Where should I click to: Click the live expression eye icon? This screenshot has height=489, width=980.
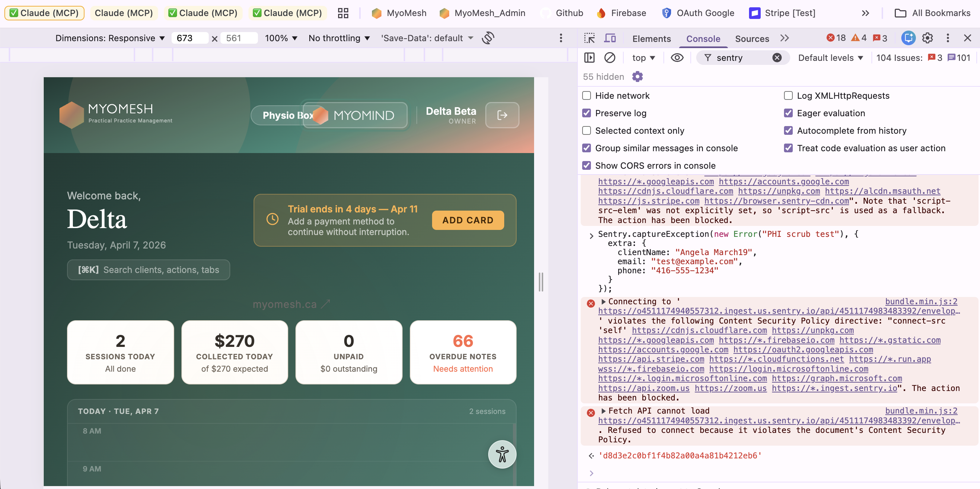click(677, 58)
